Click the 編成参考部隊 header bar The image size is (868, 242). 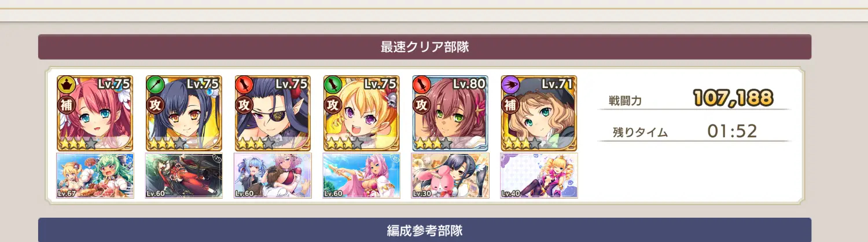coord(425,230)
